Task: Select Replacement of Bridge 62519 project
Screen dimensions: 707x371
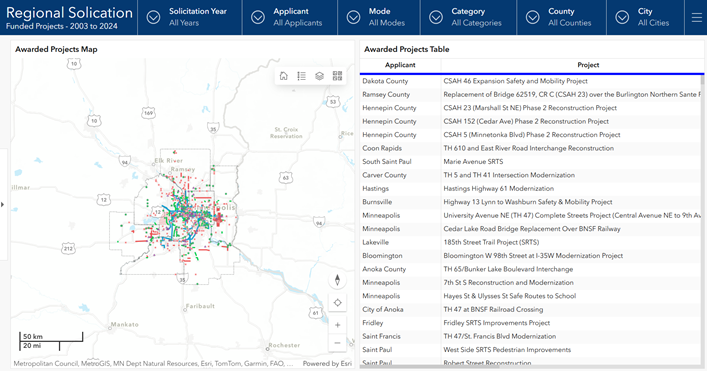Action: coord(572,95)
